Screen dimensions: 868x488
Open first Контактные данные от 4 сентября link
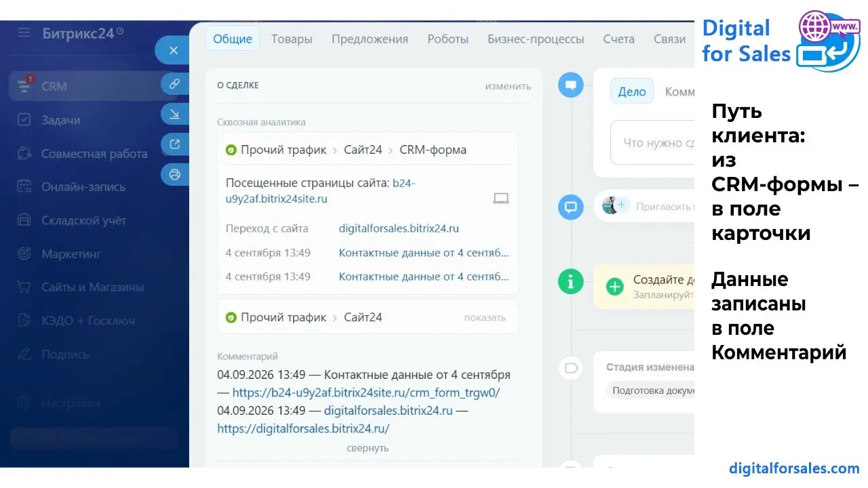pyautogui.click(x=424, y=253)
